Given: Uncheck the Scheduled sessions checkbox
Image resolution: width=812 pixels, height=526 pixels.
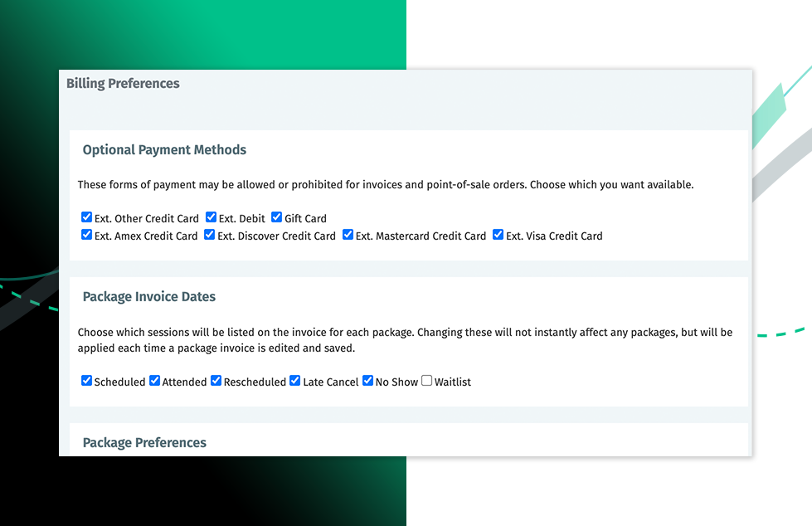Looking at the screenshot, I should (x=86, y=381).
